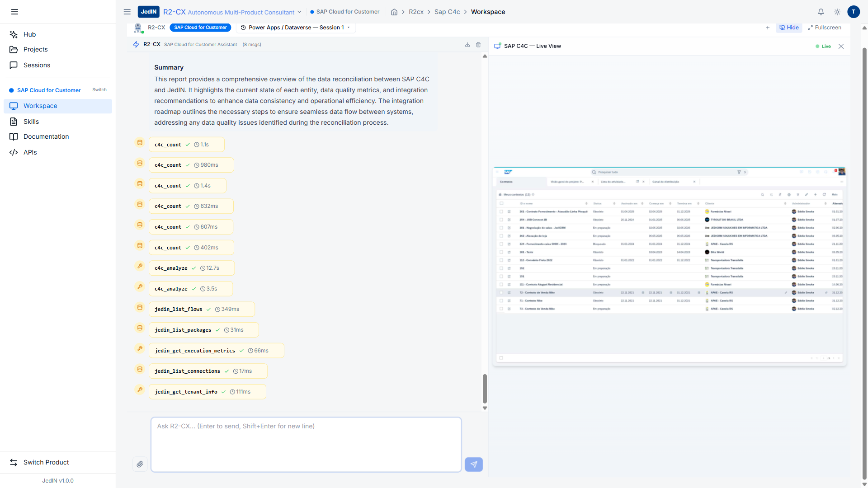
Task: Open Documentation in the sidebar
Action: pos(46,136)
